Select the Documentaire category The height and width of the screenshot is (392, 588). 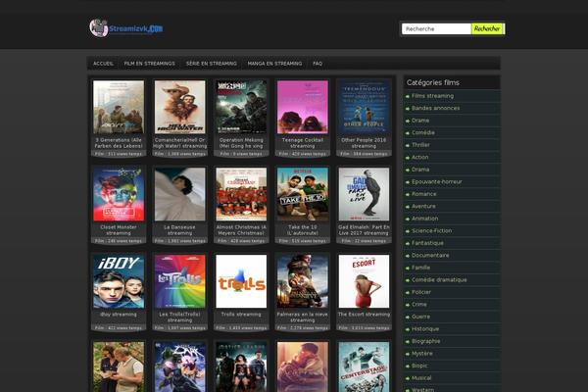pos(430,256)
